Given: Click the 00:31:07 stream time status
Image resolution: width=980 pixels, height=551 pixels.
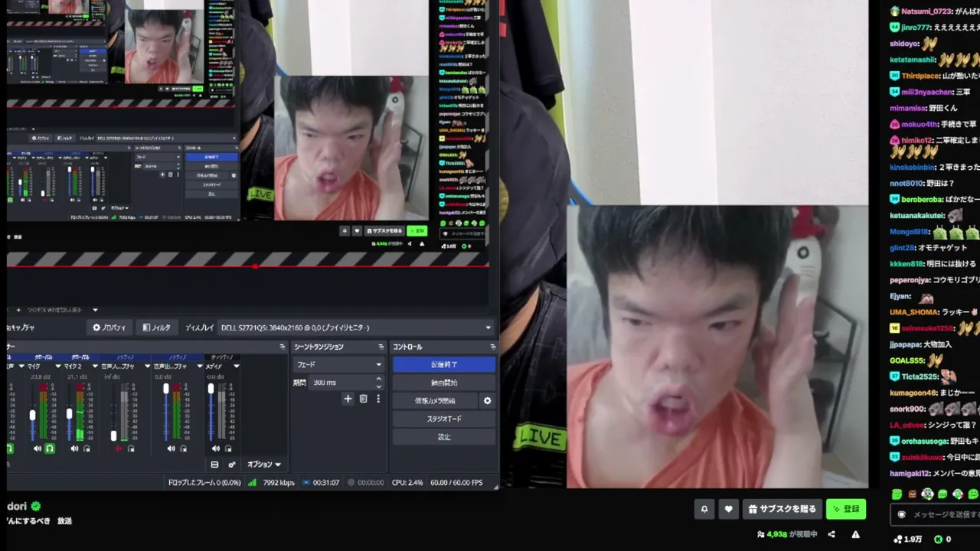Looking at the screenshot, I should 325,483.
